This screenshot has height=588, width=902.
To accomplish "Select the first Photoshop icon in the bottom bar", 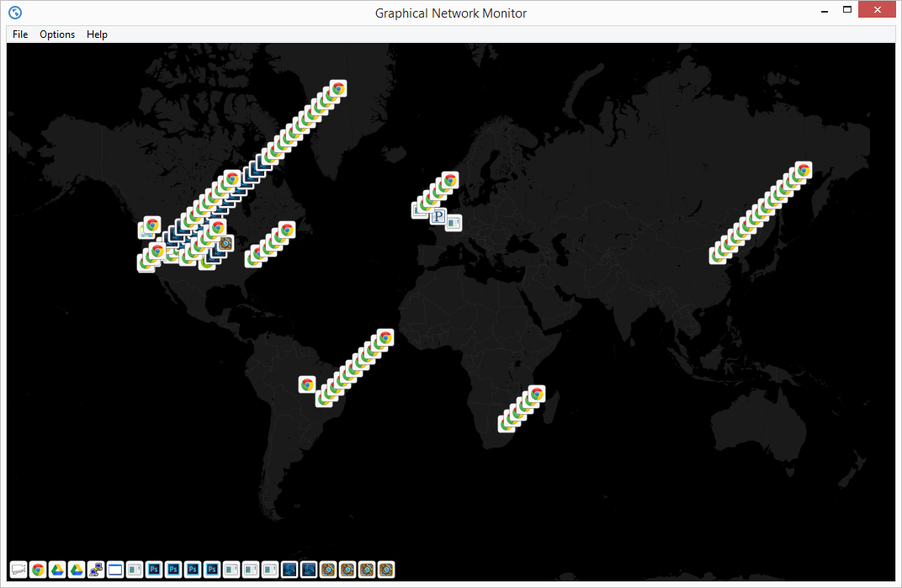I will [x=154, y=570].
